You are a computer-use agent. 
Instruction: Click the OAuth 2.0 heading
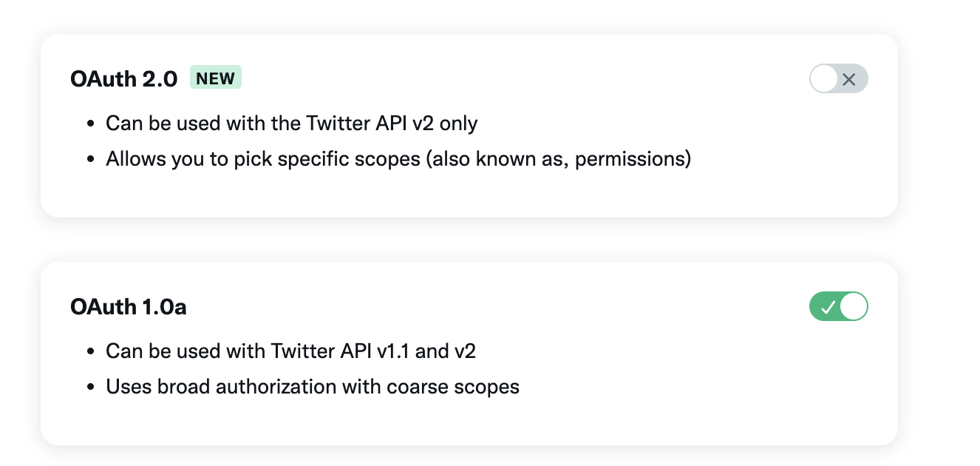tap(124, 79)
